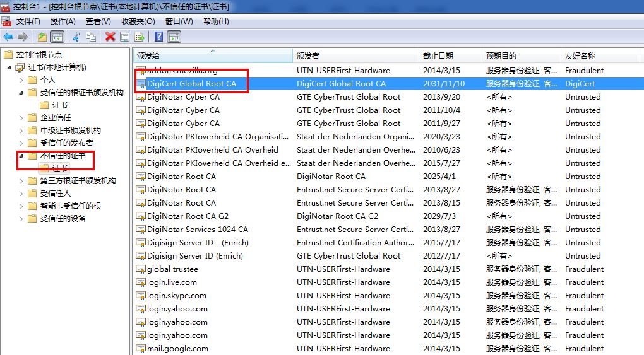Go up one level with folder-arrow icon
Viewport: 644px width, 355px height.
coord(42,37)
